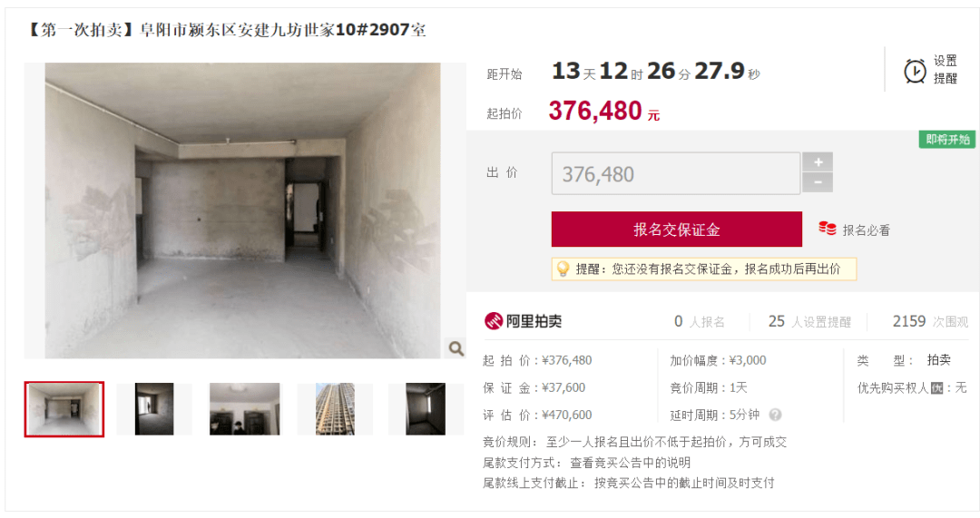Click the 出价 bid amount input field
The height and width of the screenshot is (518, 980).
(676, 173)
